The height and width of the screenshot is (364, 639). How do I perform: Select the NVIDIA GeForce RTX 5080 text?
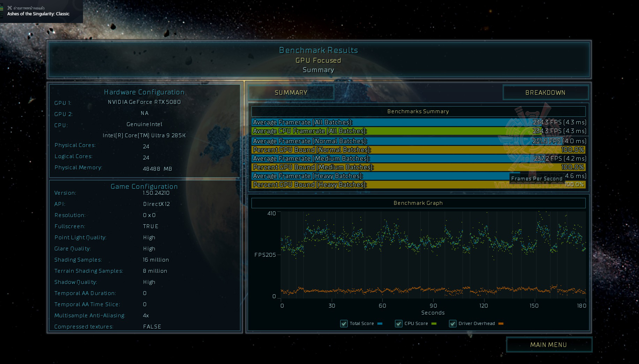coord(144,102)
